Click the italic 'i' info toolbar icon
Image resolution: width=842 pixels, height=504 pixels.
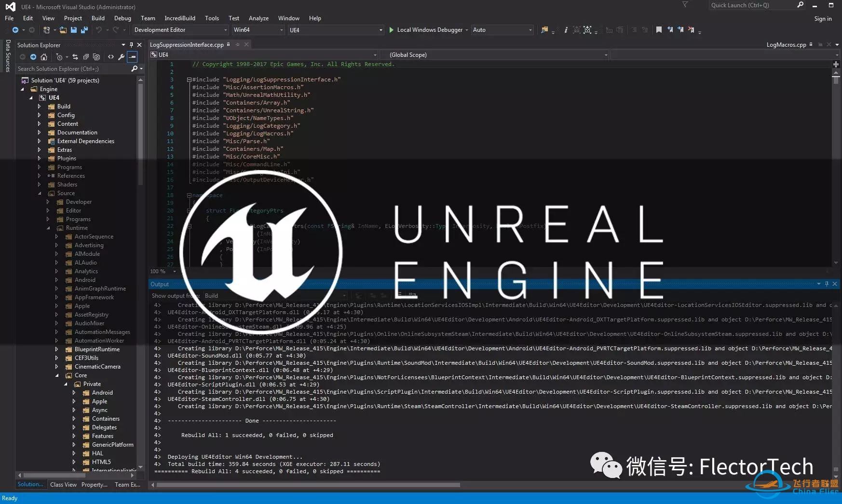[566, 30]
